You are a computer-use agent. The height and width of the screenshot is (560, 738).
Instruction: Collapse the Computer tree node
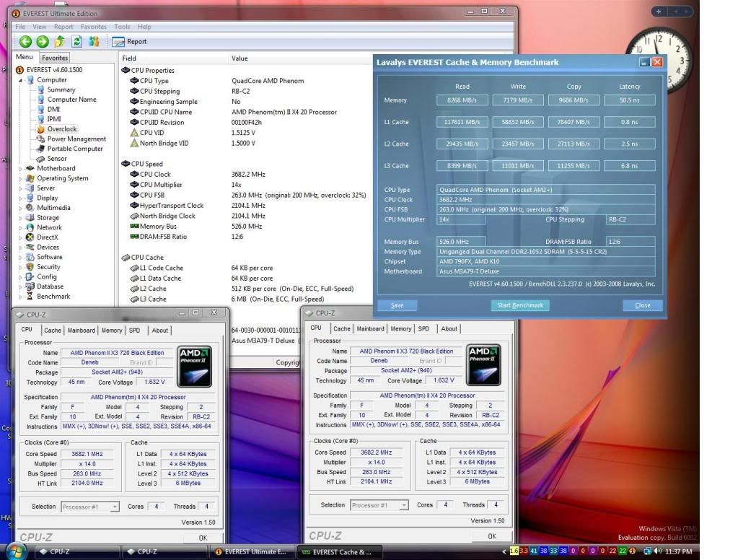click(x=20, y=80)
